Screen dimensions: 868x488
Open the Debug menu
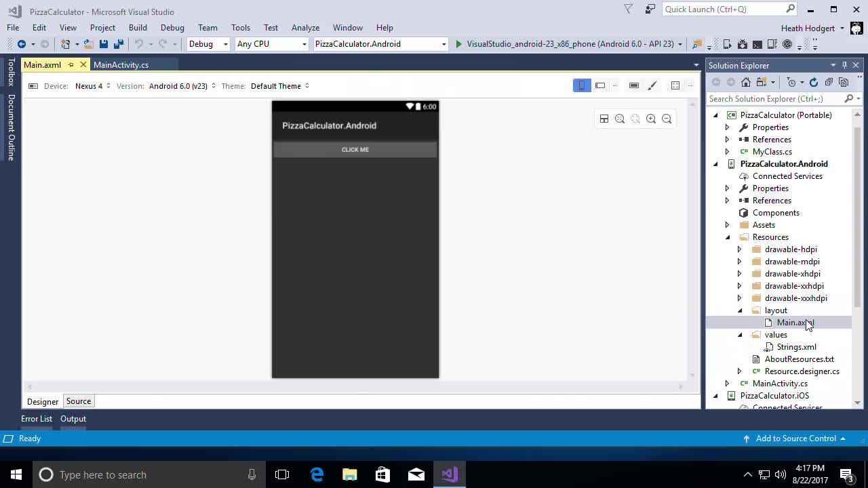172,28
